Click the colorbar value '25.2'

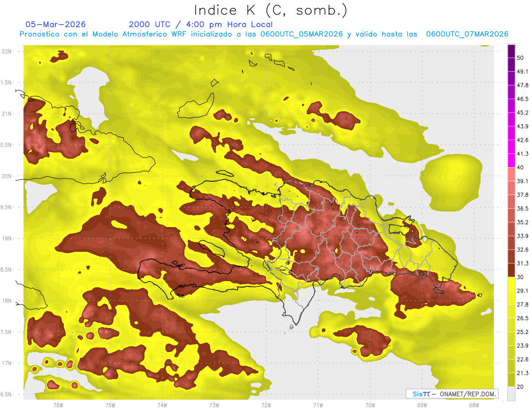point(523,332)
